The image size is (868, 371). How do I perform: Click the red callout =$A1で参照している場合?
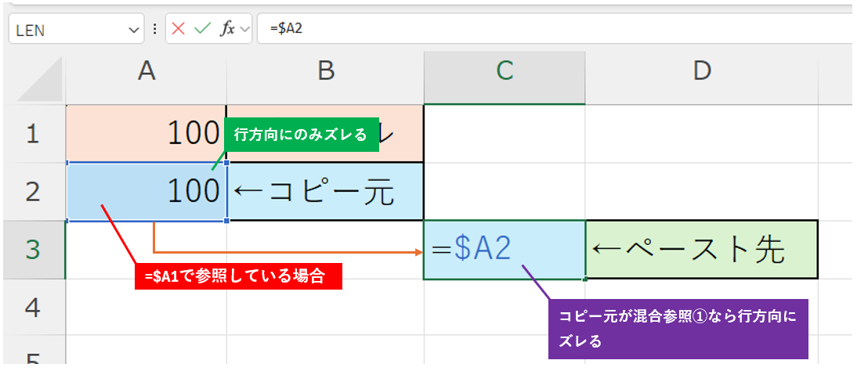pyautogui.click(x=239, y=275)
